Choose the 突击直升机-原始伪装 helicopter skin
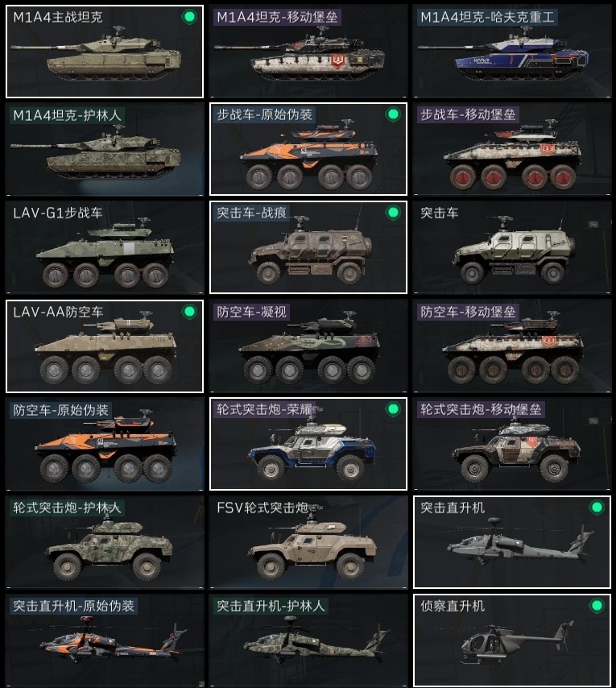Viewport: 616px width, 688px height. [x=105, y=640]
